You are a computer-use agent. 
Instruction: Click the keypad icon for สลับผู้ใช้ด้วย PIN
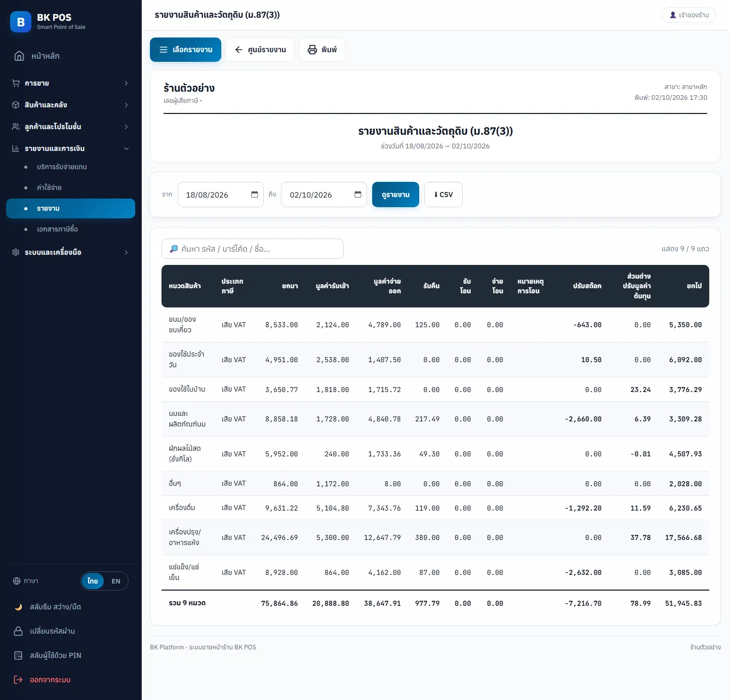[18, 655]
